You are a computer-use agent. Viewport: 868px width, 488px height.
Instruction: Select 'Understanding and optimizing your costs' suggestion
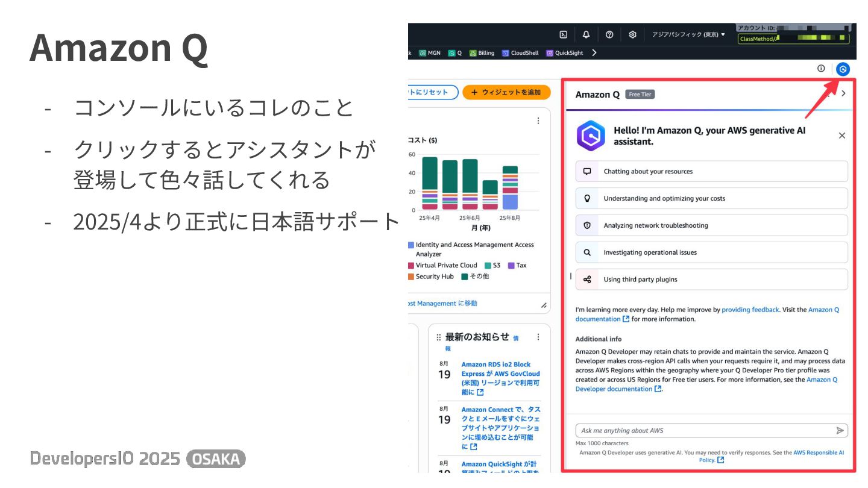(x=711, y=198)
